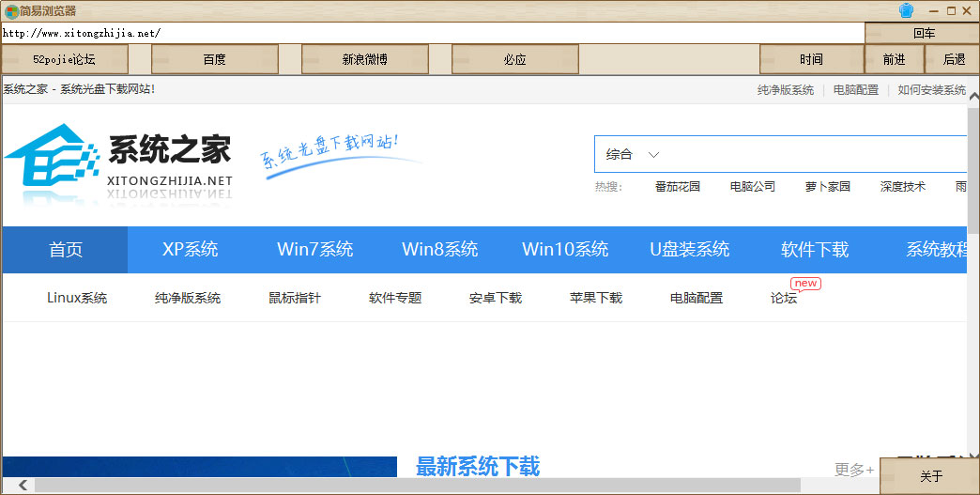The image size is (980, 495).
Task: Click the 后退 back button
Action: click(954, 59)
